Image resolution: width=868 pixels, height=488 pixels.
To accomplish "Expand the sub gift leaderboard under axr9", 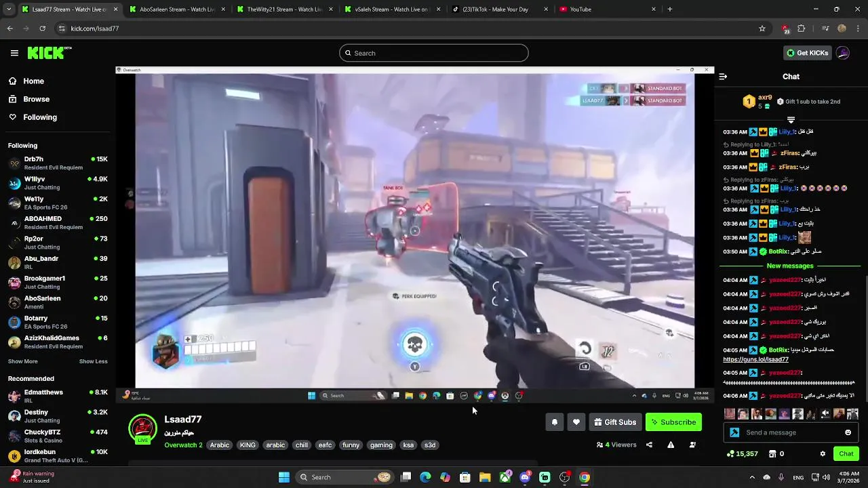I will (x=791, y=120).
